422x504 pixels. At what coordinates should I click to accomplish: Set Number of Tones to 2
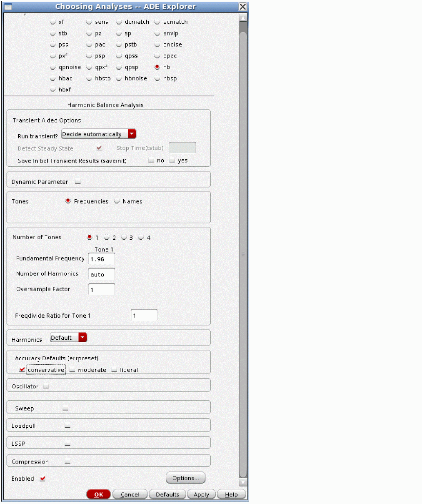click(107, 238)
